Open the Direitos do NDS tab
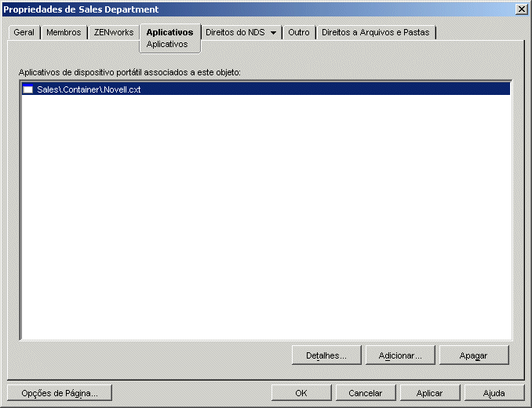The height and width of the screenshot is (408, 532). coord(235,32)
